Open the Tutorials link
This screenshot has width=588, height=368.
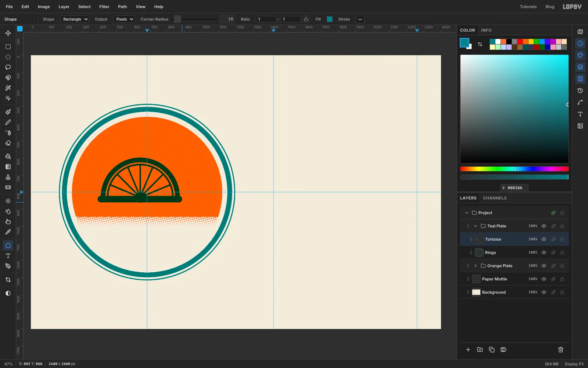[528, 7]
